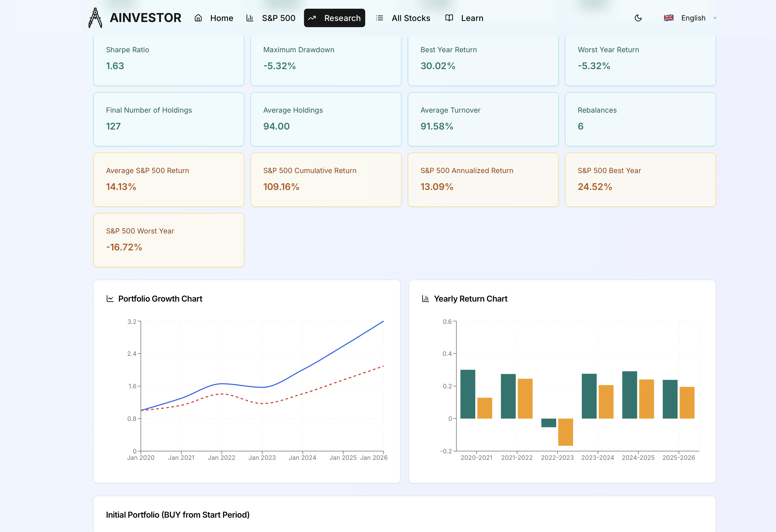Click the Portfolio Growth Chart heading
776x532 pixels.
click(160, 299)
